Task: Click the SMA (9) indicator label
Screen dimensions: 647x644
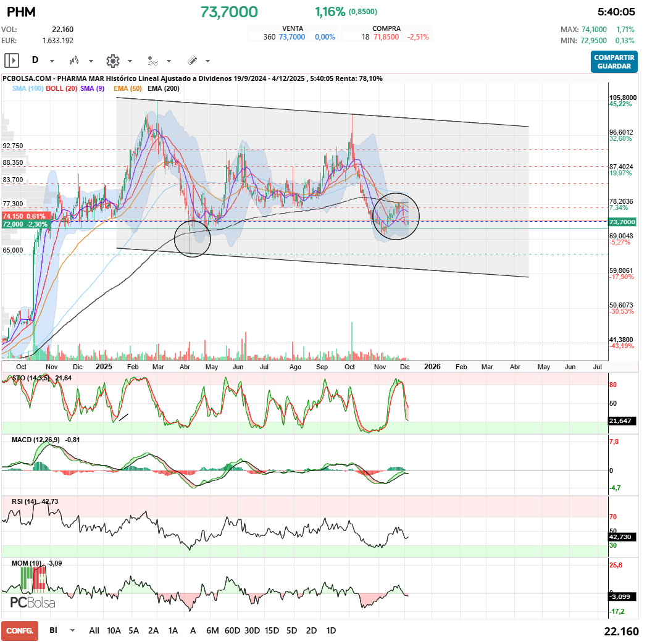Action: click(x=92, y=88)
